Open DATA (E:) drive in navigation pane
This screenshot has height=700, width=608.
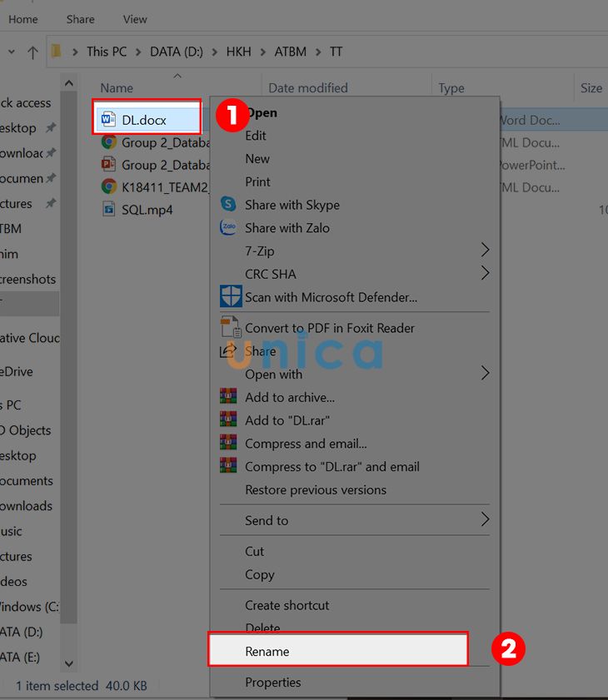click(20, 657)
